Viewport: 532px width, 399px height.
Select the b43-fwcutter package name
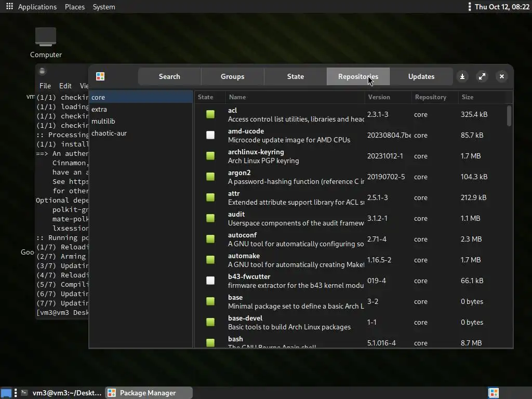pos(249,276)
